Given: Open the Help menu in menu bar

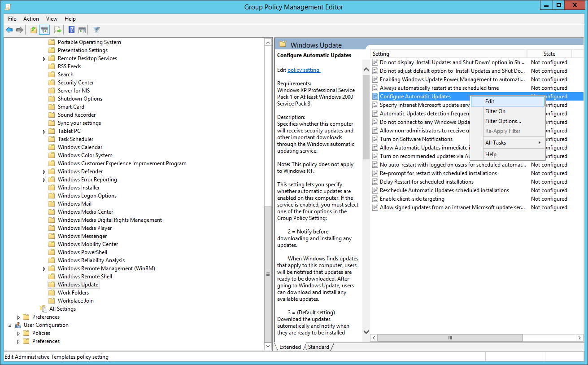Looking at the screenshot, I should click(70, 19).
